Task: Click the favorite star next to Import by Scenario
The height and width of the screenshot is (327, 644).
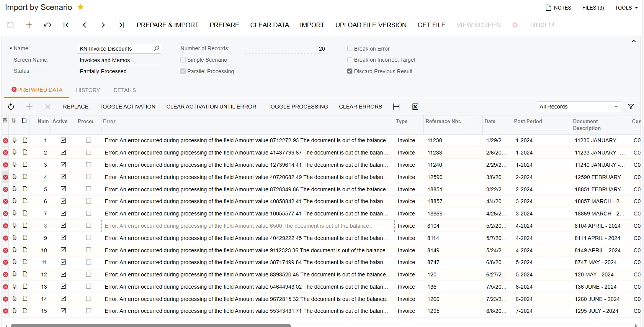Action: point(80,7)
